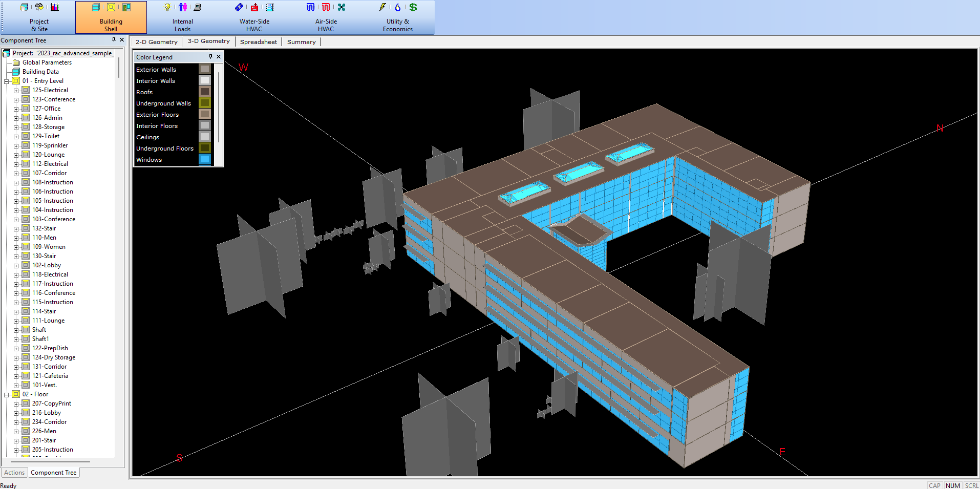Click the lightning bolt icon in Utility & Economics
This screenshot has width=980, height=489.
click(x=382, y=7)
